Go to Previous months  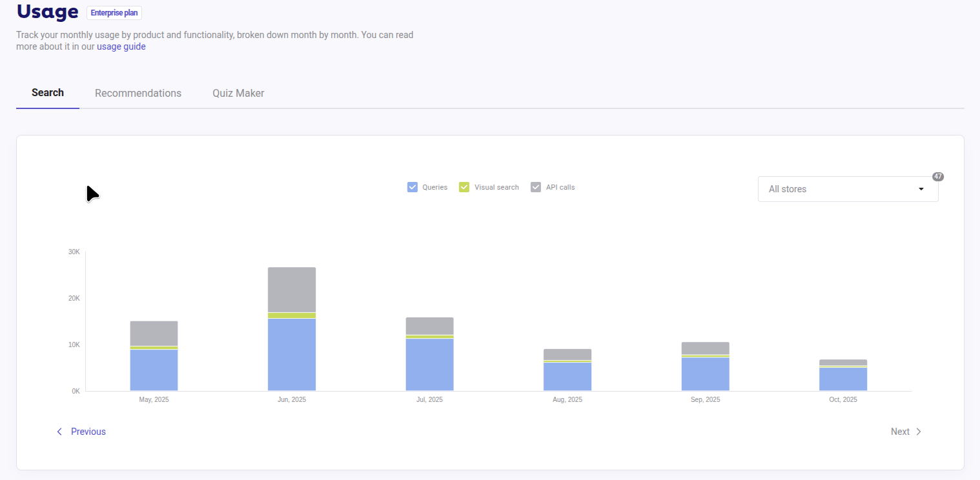click(x=88, y=432)
